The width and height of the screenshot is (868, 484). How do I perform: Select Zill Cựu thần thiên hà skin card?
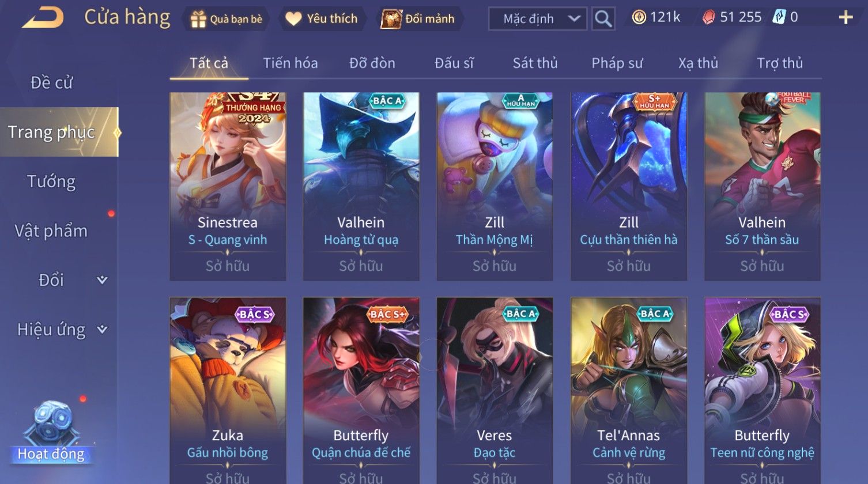tap(629, 187)
